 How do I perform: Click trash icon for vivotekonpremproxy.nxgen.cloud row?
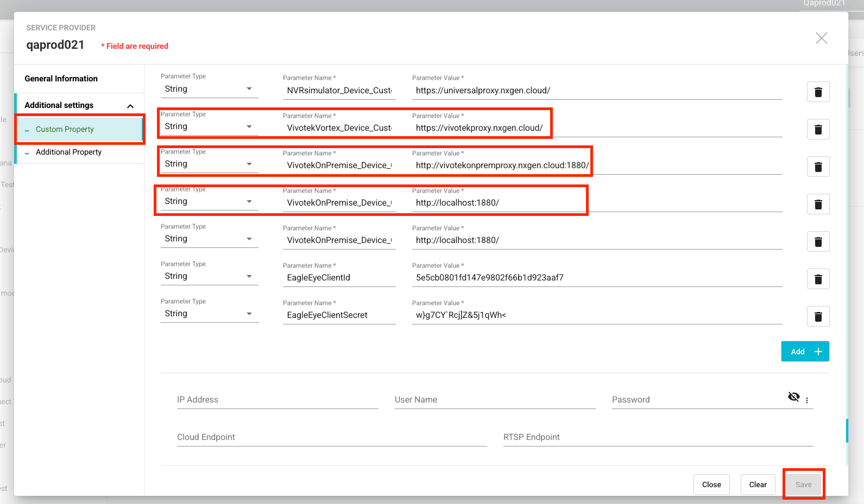[x=818, y=167]
